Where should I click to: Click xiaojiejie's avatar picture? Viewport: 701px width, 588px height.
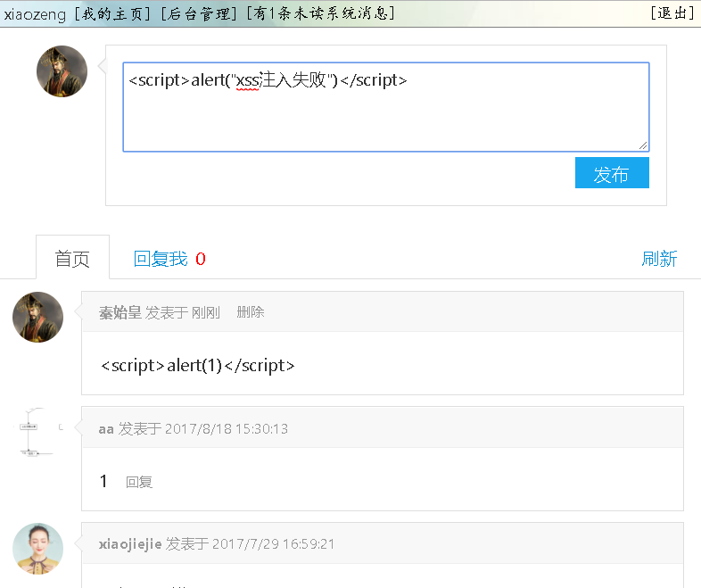tap(37, 548)
